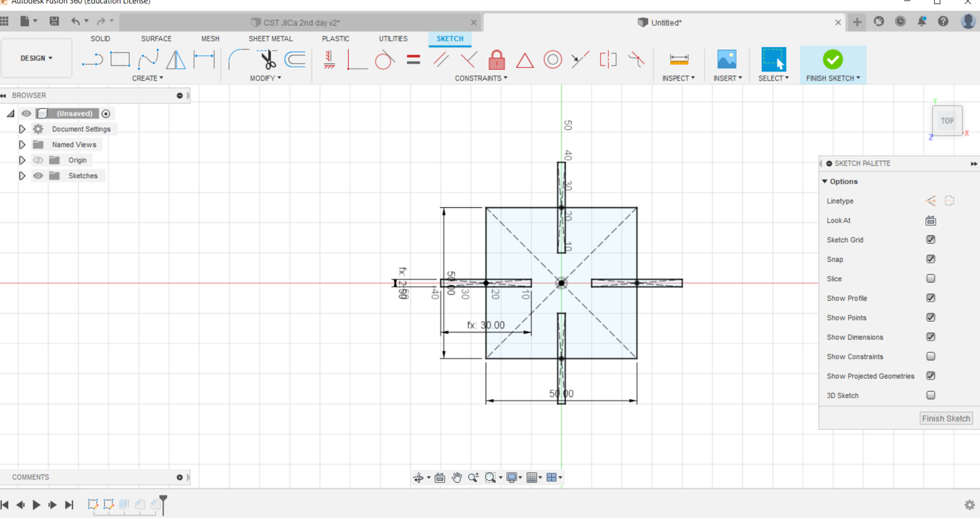Image resolution: width=980 pixels, height=518 pixels.
Task: Switch to the SHEET METAL tab
Action: (x=271, y=39)
